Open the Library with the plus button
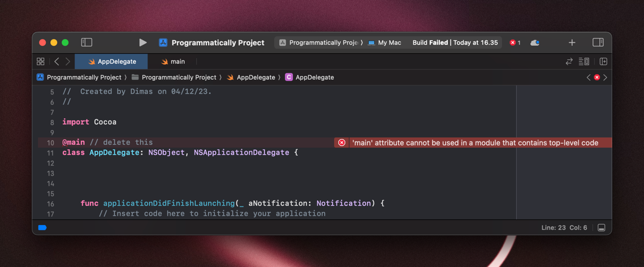This screenshot has height=267, width=644. (x=572, y=42)
